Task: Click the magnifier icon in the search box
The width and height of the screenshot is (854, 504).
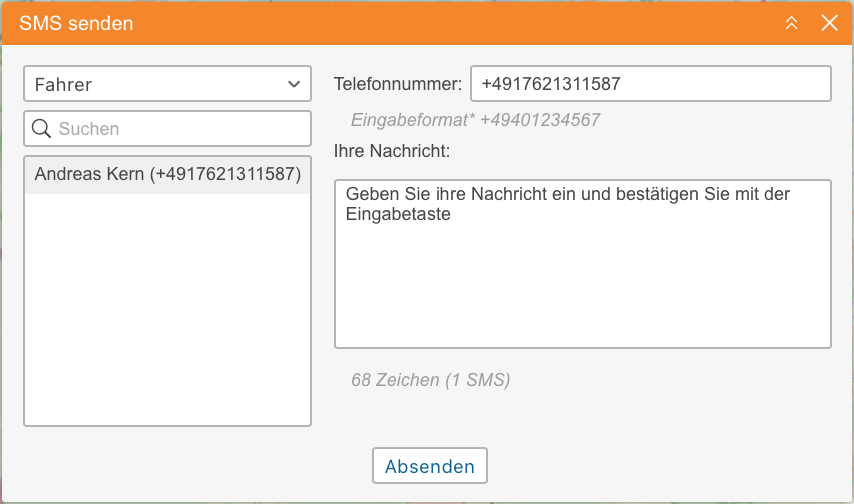Action: (42, 129)
